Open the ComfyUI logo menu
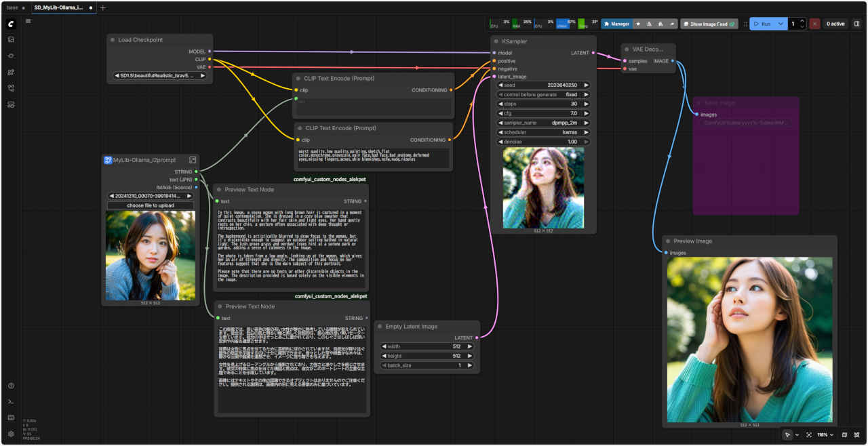868x446 pixels. (11, 24)
